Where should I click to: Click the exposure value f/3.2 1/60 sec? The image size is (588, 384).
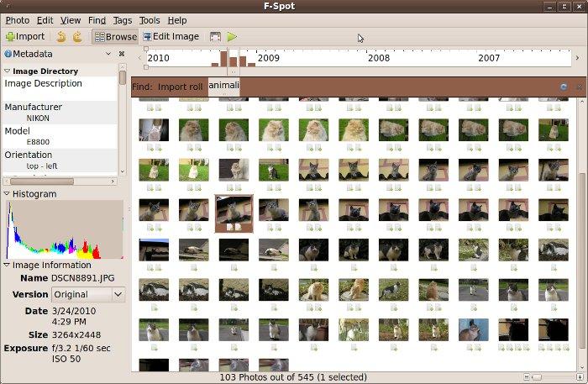point(81,349)
